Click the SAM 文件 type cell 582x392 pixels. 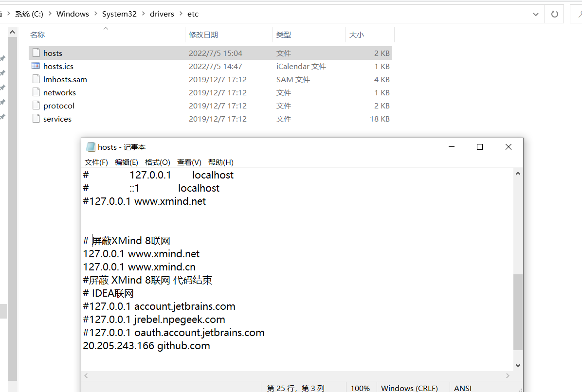click(293, 79)
